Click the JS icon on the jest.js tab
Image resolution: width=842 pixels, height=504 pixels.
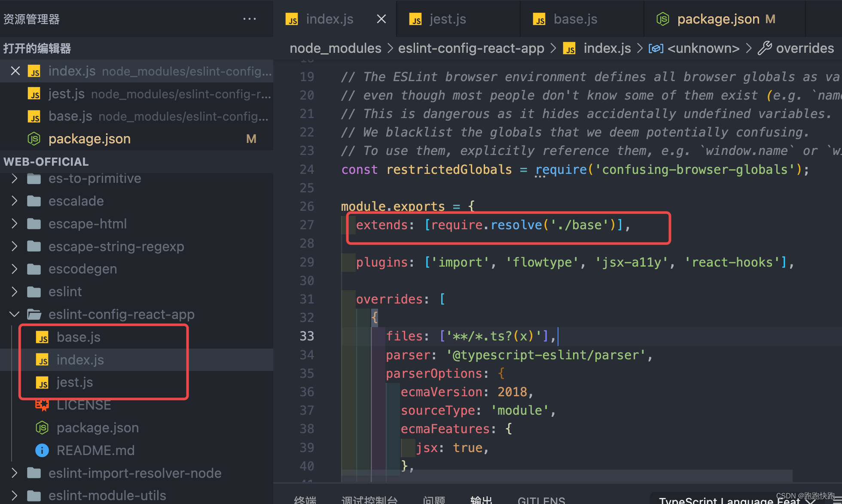point(415,19)
